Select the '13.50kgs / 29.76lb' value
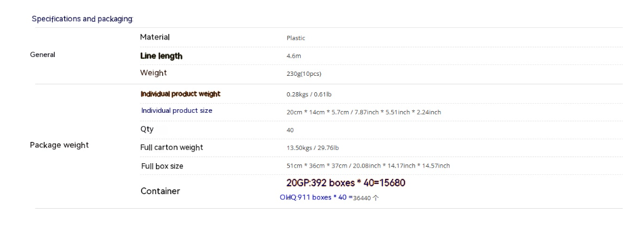Viewport: 644px width, 236px height. click(312, 148)
